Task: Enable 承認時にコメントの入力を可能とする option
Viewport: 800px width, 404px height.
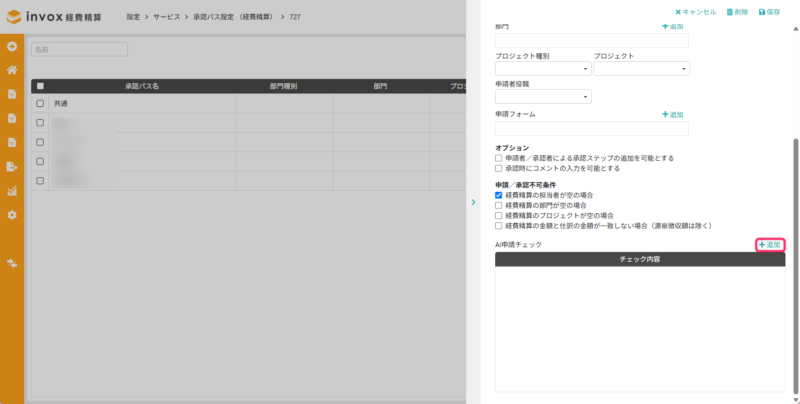Action: (x=498, y=168)
